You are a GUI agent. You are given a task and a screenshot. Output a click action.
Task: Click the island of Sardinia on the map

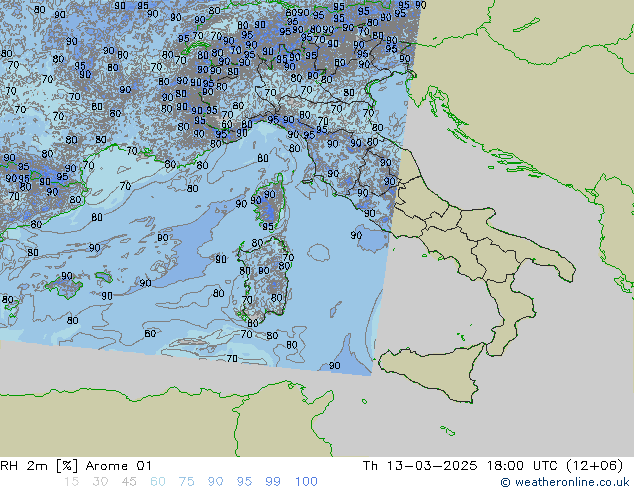(265, 279)
